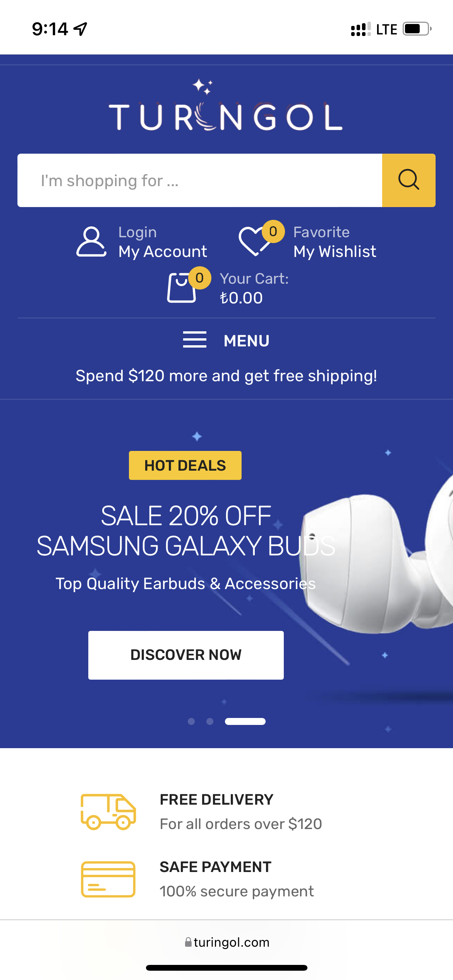This screenshot has width=453, height=980.
Task: Tap the yellow search magnifier button
Action: pyautogui.click(x=408, y=180)
